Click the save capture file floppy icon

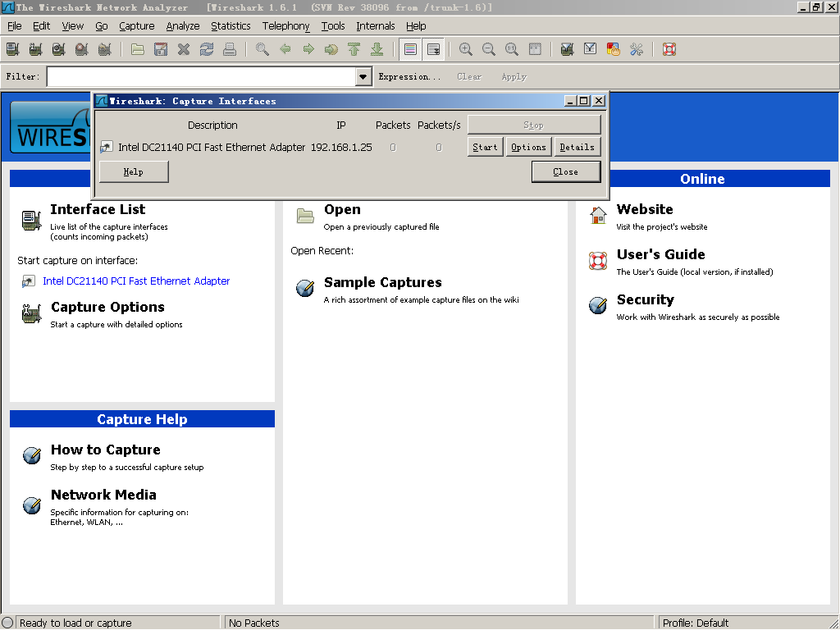[x=161, y=49]
